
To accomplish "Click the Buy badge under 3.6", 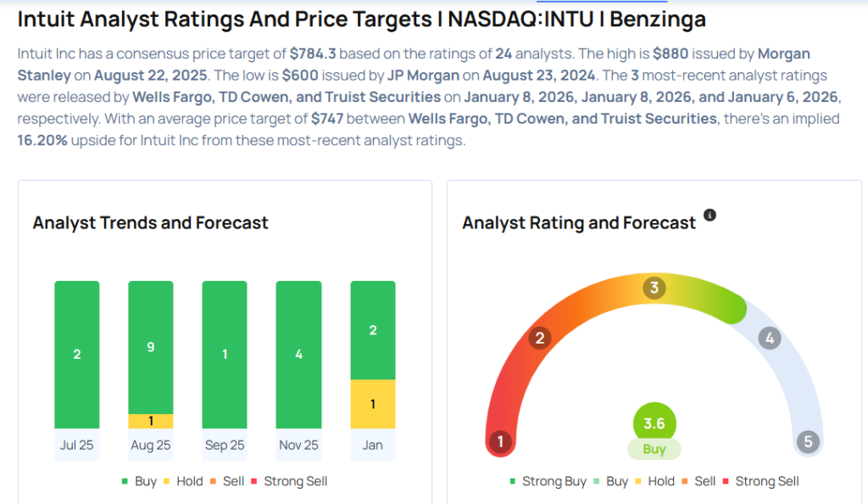I will pyautogui.click(x=654, y=450).
